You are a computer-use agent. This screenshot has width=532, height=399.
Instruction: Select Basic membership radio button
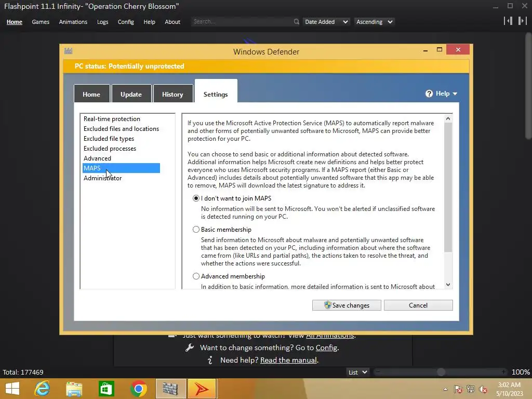[x=196, y=229]
